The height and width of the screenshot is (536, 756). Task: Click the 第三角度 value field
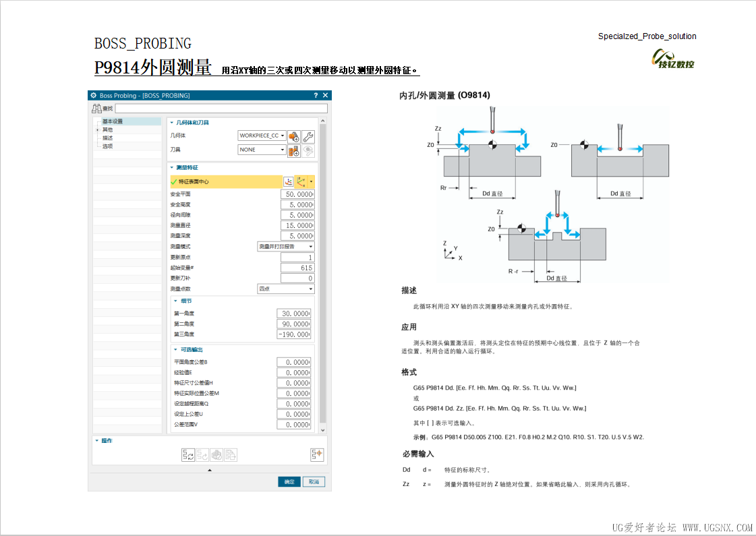pos(293,334)
